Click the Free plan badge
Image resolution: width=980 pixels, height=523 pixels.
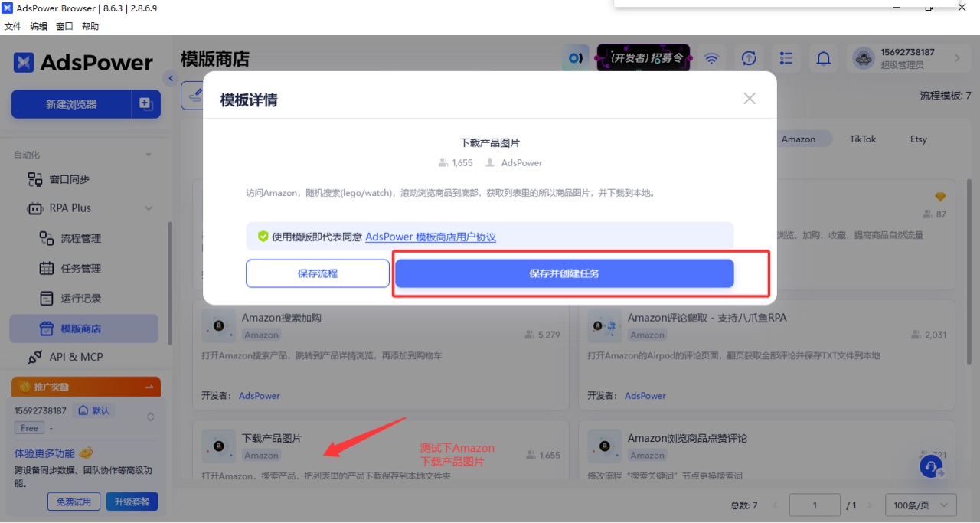[29, 428]
